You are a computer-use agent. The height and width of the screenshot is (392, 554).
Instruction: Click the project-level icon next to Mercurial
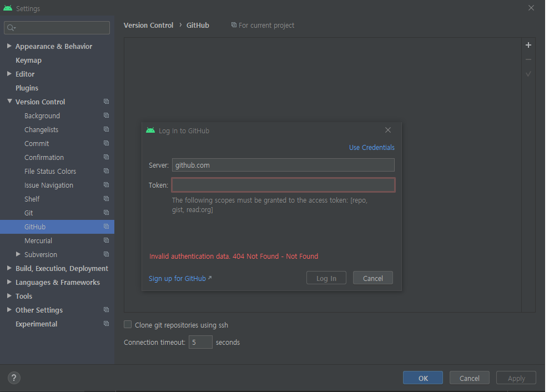pyautogui.click(x=106, y=240)
